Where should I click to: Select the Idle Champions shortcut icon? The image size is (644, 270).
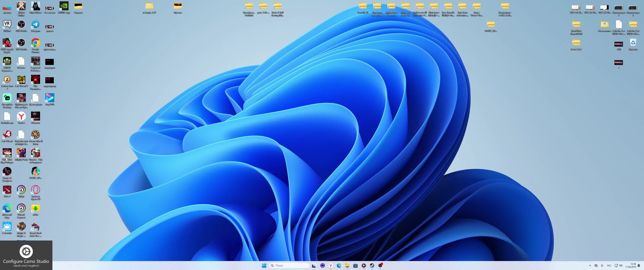(x=36, y=82)
